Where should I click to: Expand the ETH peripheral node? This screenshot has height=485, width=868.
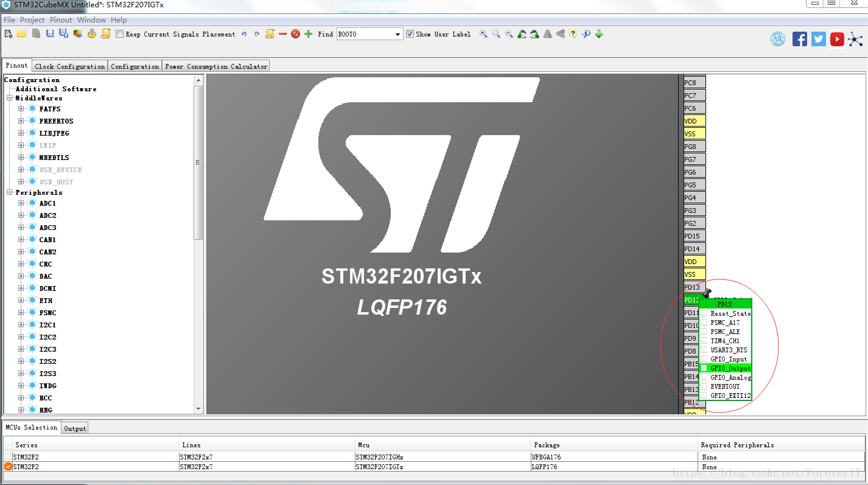coord(21,301)
